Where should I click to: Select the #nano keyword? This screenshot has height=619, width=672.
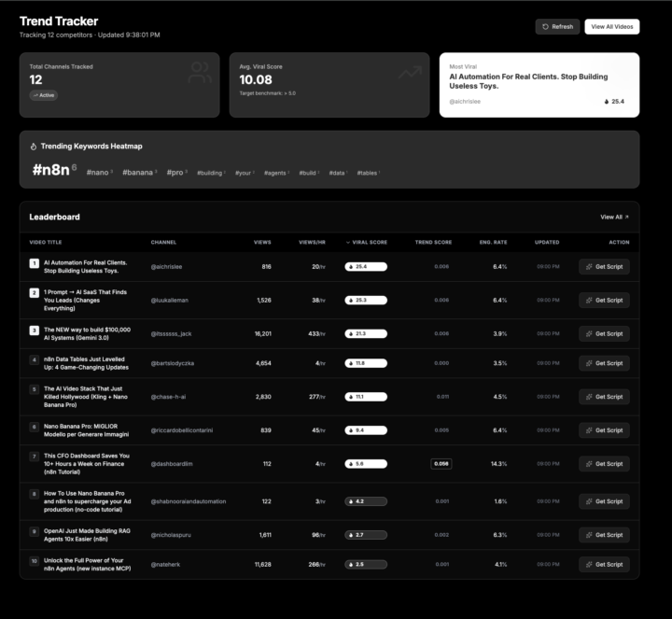(100, 173)
